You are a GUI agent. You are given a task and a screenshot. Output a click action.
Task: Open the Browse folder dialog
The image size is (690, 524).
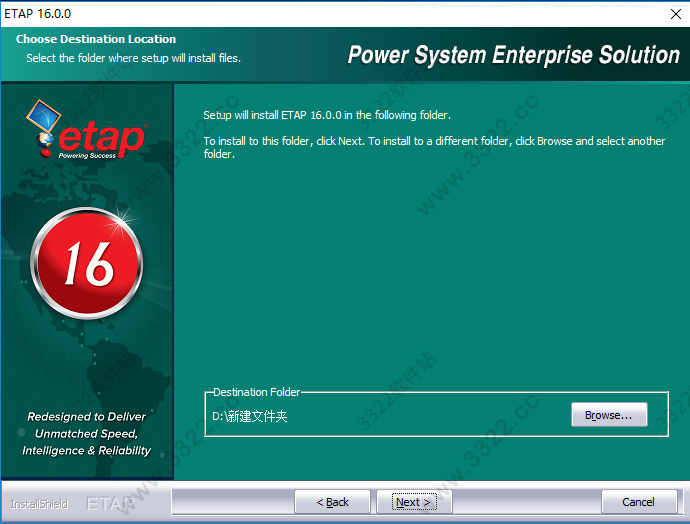609,415
